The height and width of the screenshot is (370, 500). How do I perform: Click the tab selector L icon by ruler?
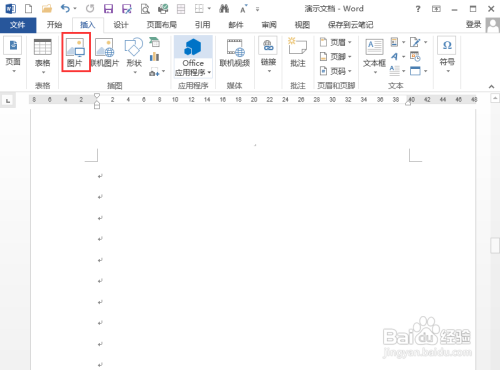8,100
